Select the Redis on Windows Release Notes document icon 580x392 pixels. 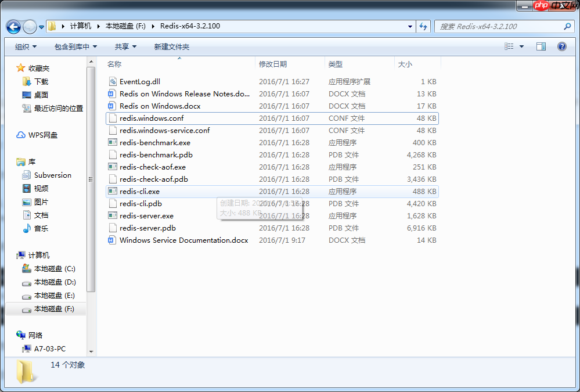point(113,93)
